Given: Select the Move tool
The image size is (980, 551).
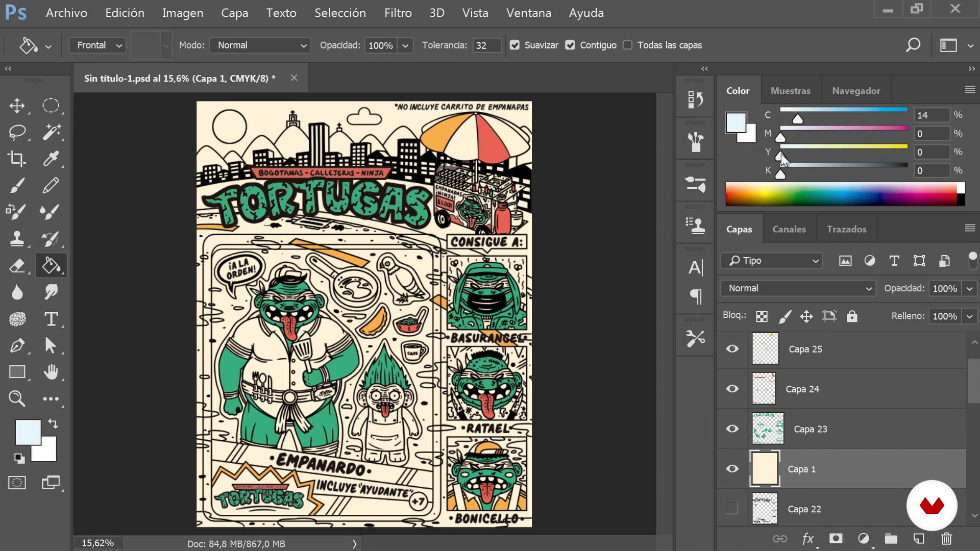Looking at the screenshot, I should point(17,106).
